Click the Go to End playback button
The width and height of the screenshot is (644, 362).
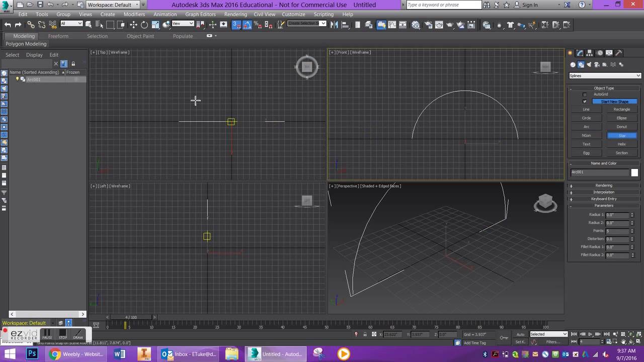point(606,334)
